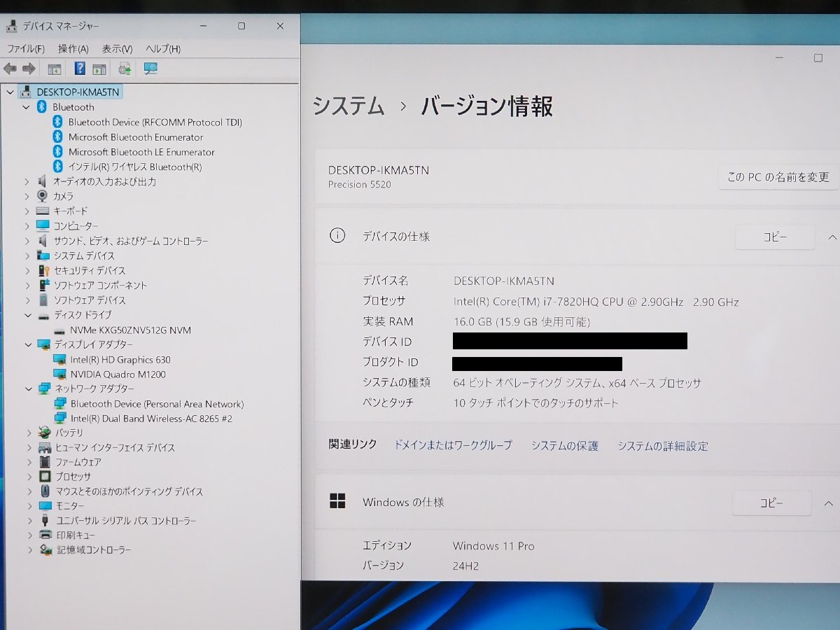Click the Windows logo beside Windows の仕様
The image size is (840, 630).
coord(337,500)
